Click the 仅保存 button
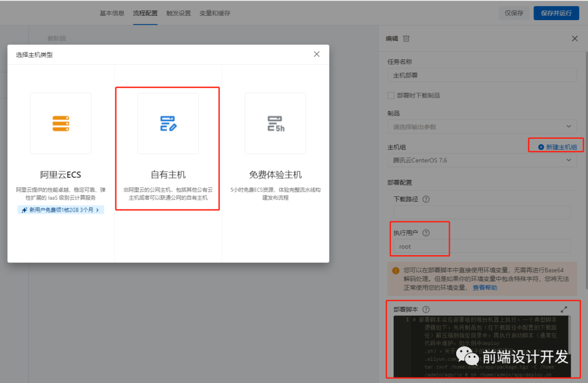The height and width of the screenshot is (383, 588). pyautogui.click(x=514, y=13)
